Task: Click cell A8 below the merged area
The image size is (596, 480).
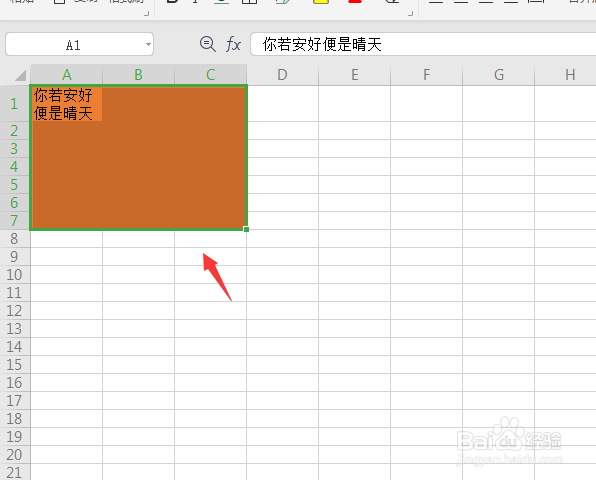Action: [67, 239]
